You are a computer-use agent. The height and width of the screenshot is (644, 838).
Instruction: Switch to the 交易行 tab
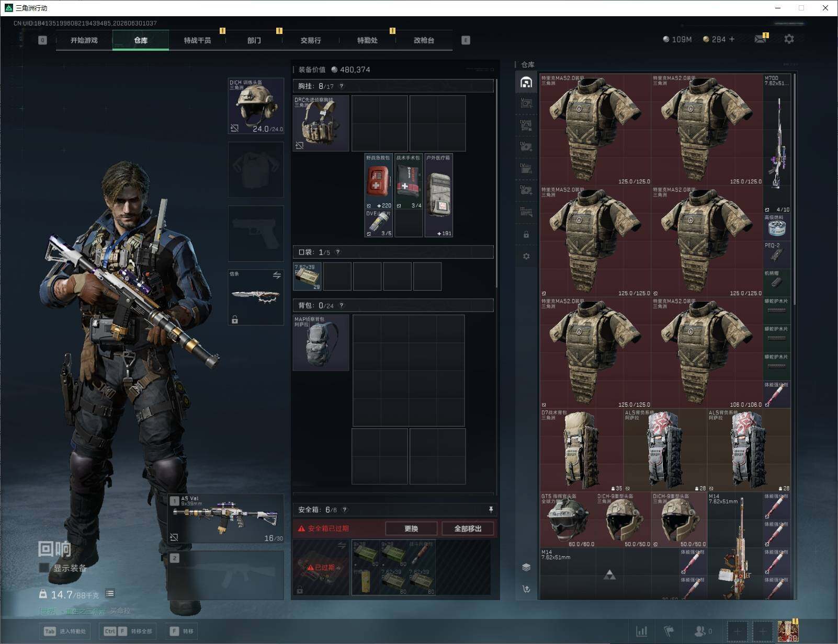pos(311,40)
